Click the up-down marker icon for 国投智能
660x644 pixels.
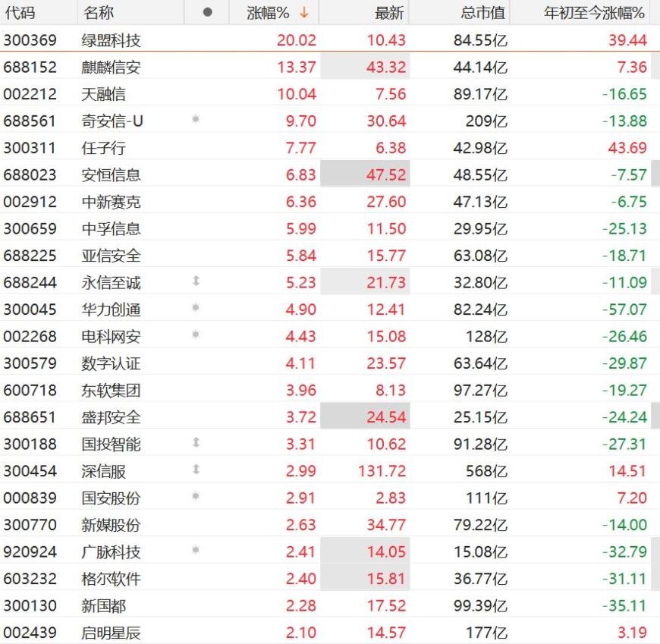click(196, 443)
